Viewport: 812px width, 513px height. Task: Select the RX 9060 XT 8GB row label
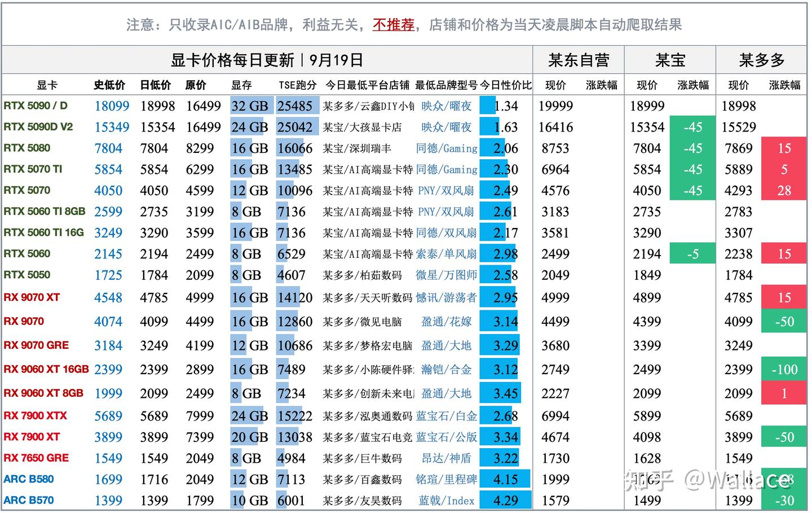pos(43,393)
